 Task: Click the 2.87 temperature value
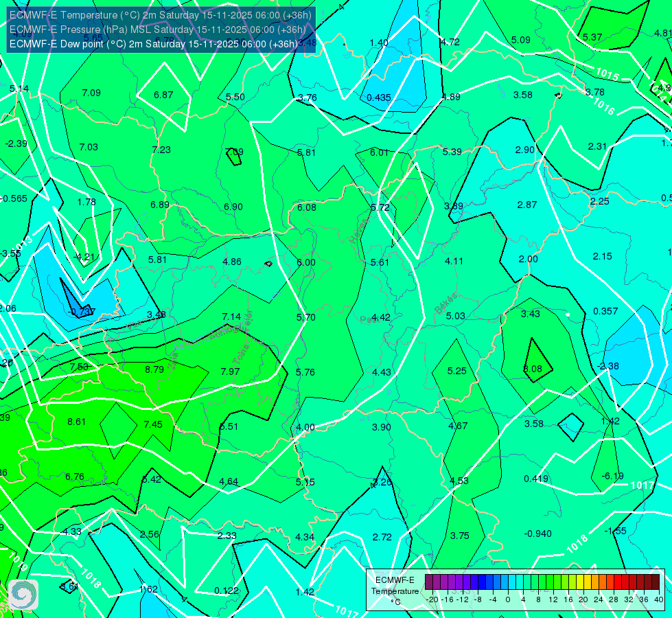point(527,205)
